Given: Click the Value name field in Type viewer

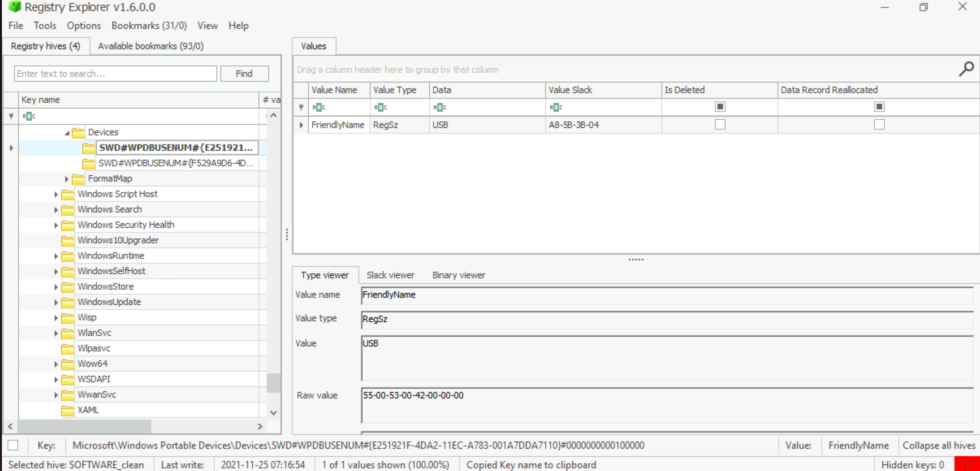Looking at the screenshot, I should tap(667, 295).
